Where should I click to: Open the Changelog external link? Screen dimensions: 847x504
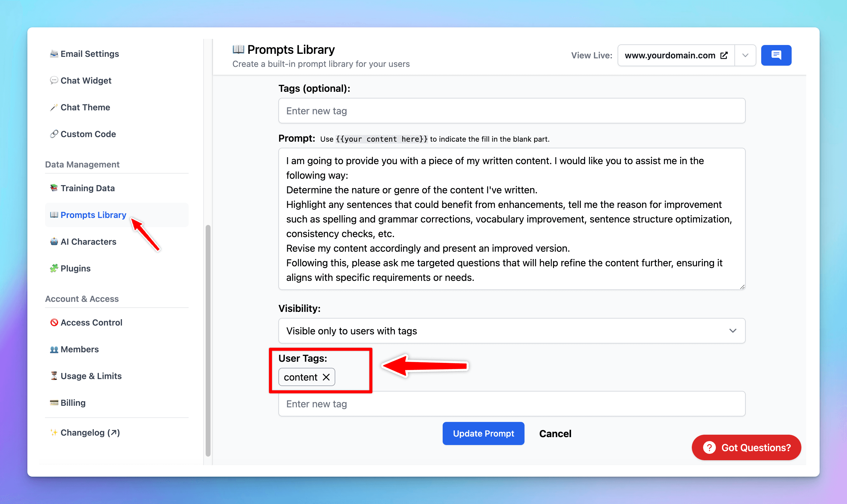pyautogui.click(x=90, y=432)
